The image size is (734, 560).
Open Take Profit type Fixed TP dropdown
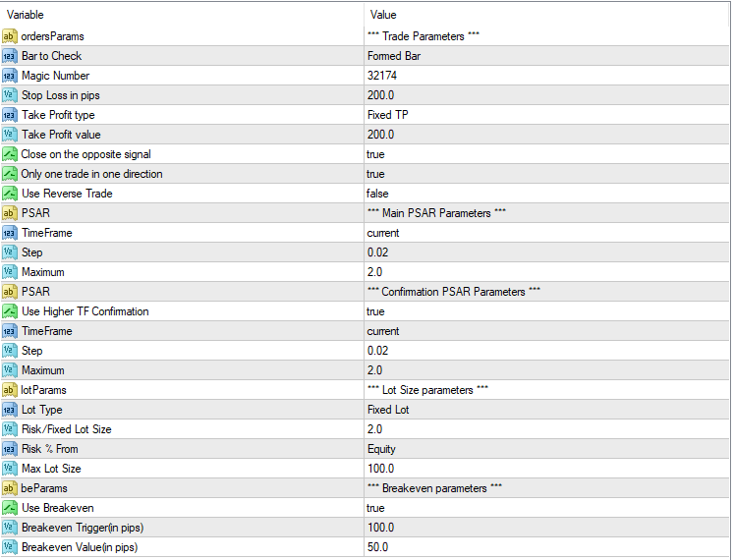546,115
